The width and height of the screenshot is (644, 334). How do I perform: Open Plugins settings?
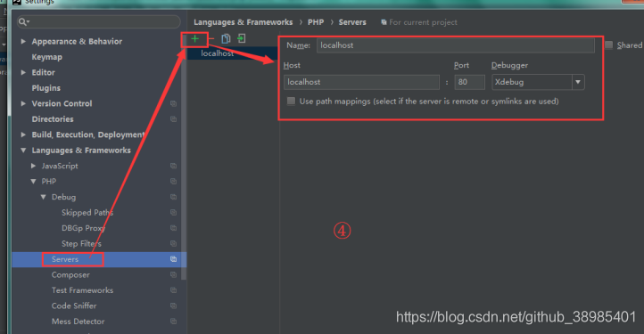[46, 88]
